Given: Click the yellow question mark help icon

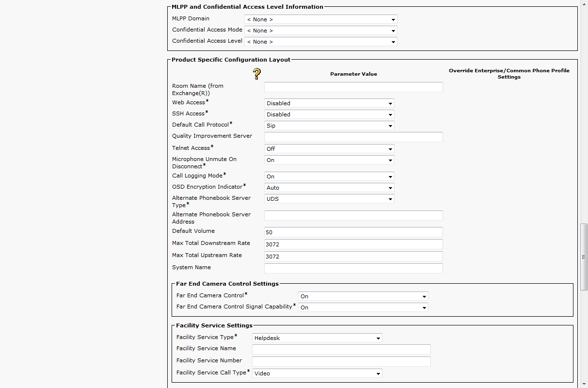Looking at the screenshot, I should pos(257,74).
